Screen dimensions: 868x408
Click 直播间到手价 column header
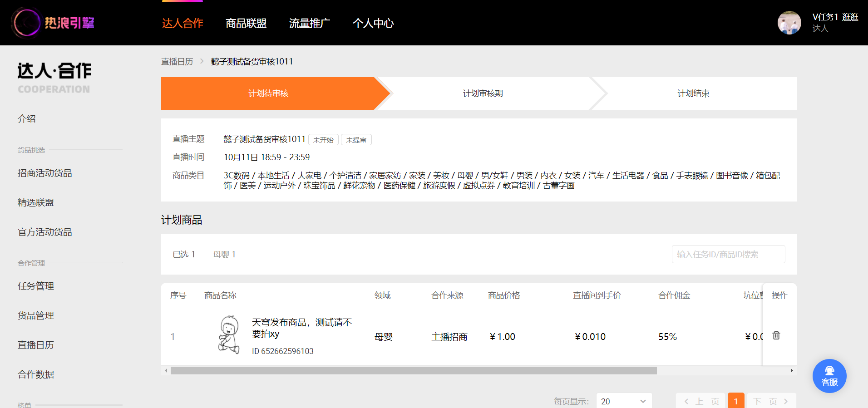coord(597,295)
